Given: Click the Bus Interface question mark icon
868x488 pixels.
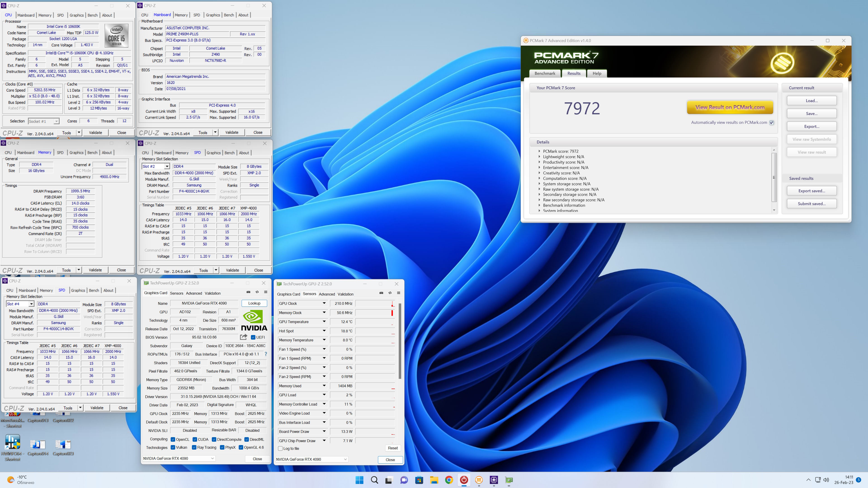Looking at the screenshot, I should (266, 354).
